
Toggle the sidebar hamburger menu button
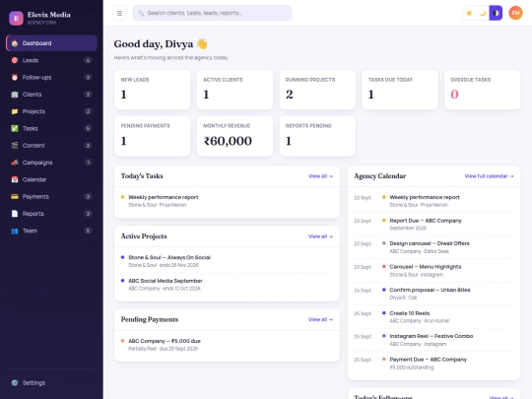(119, 13)
